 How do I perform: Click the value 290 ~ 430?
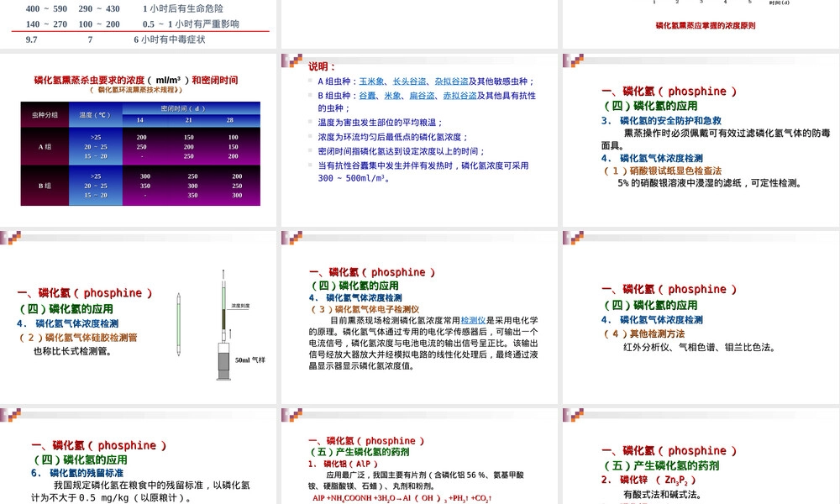click(99, 8)
